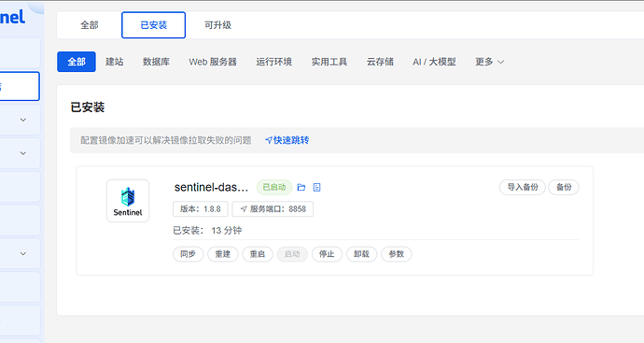Click the 重建 rebuild button
Image resolution: width=644 pixels, height=343 pixels.
click(x=223, y=254)
